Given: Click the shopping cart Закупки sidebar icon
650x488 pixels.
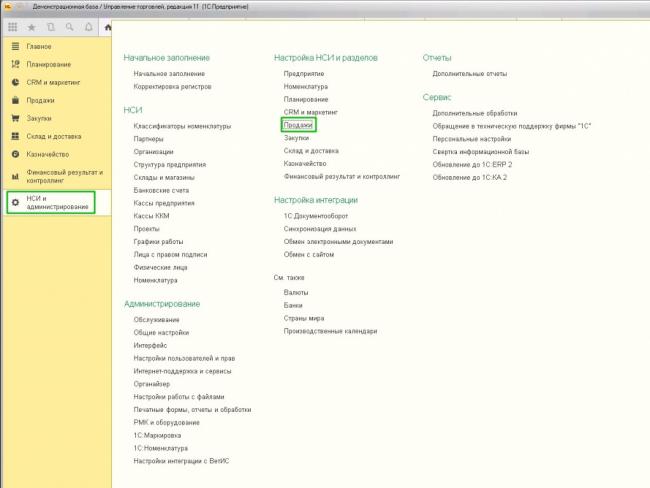Looking at the screenshot, I should 14,118.
